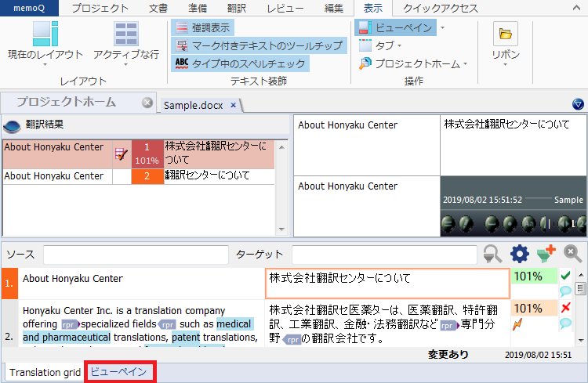Click the red X status on segment 2
The width and height of the screenshot is (588, 383).
pyautogui.click(x=565, y=308)
